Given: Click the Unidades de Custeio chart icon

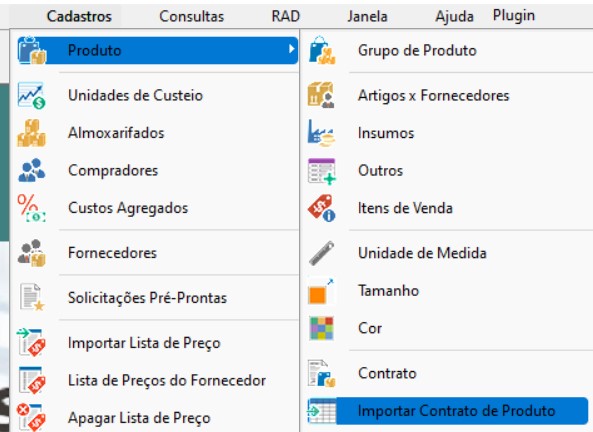Looking at the screenshot, I should click(31, 95).
